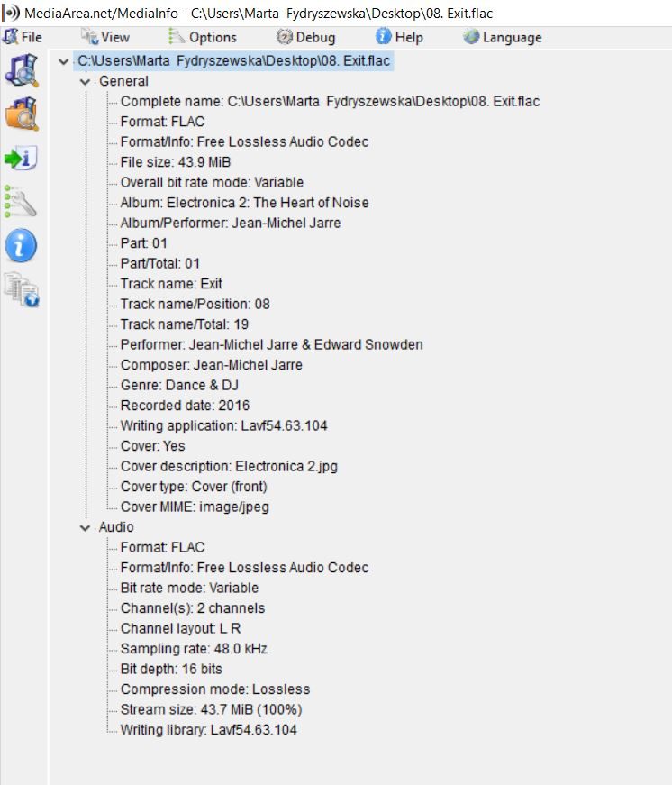
Task: Select the Recorded date: 2016 row
Action: (x=185, y=406)
